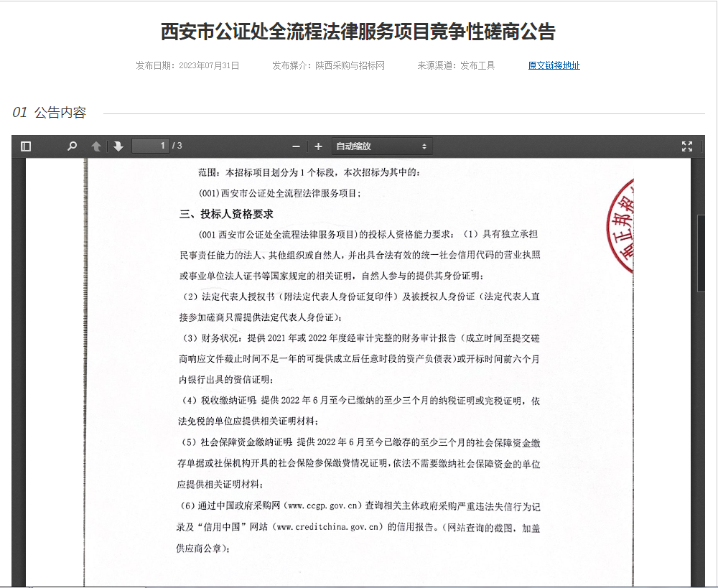718x588 pixels.
Task: Click the red official seal stamp
Action: 620,227
